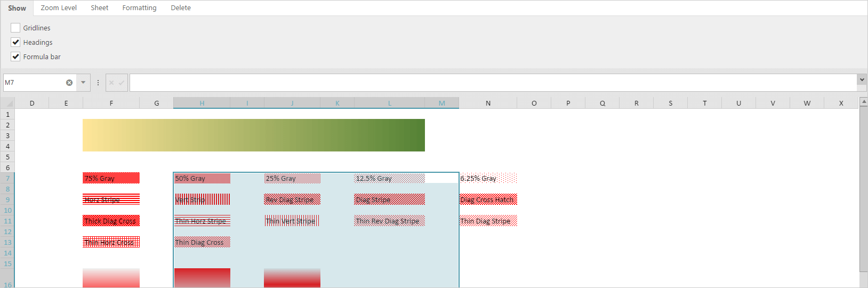Click the Rev Diag Stripe cell
This screenshot has width=868, height=288.
pos(292,199)
